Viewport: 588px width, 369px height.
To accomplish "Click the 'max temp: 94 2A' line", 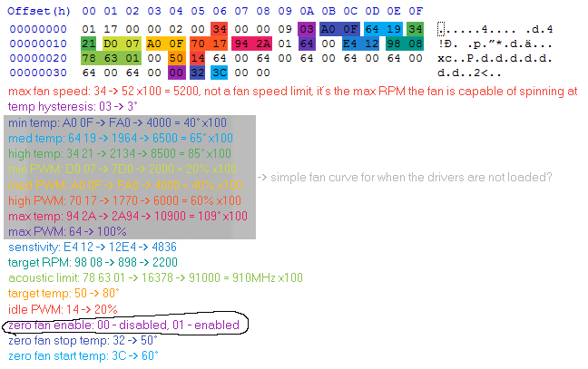I will coord(128,216).
